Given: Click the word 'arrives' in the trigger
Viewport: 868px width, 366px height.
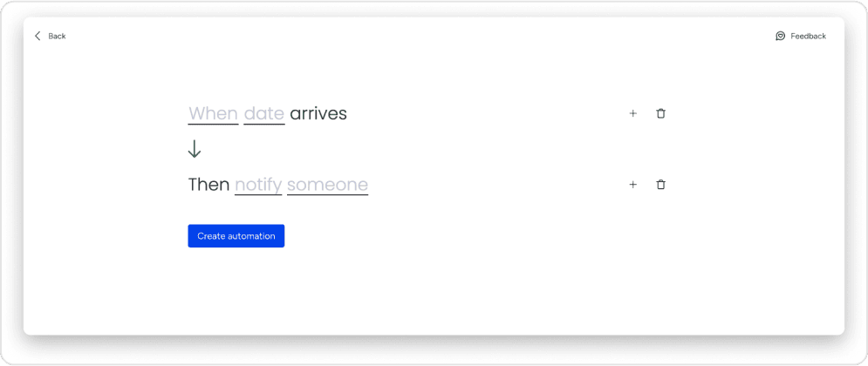Looking at the screenshot, I should point(318,114).
